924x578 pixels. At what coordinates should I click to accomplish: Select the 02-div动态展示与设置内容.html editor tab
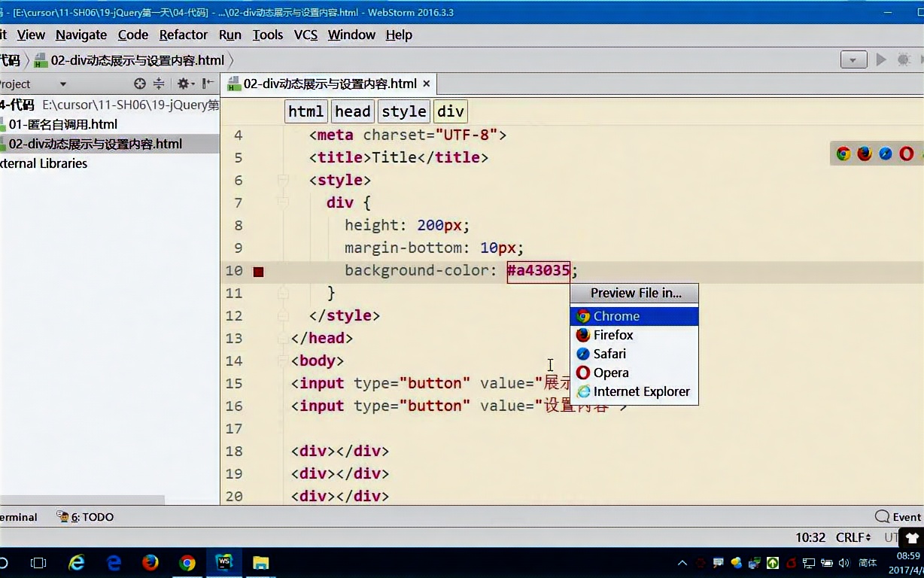(x=329, y=84)
